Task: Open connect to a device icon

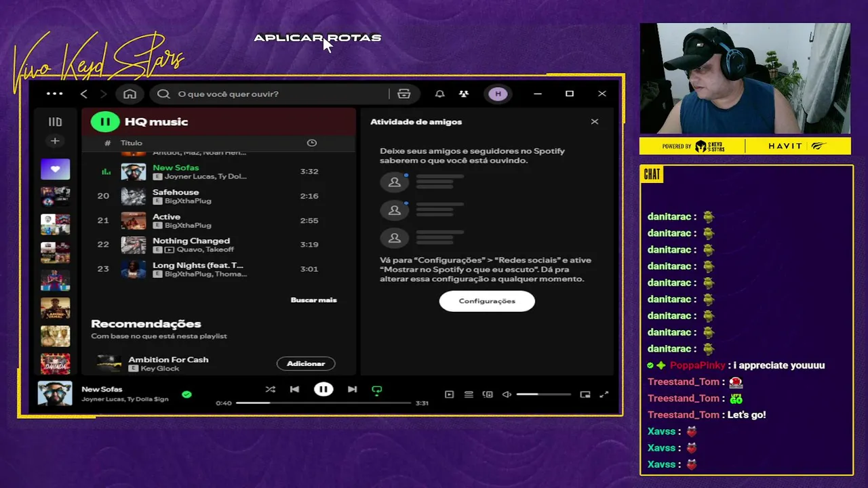Action: click(x=488, y=394)
